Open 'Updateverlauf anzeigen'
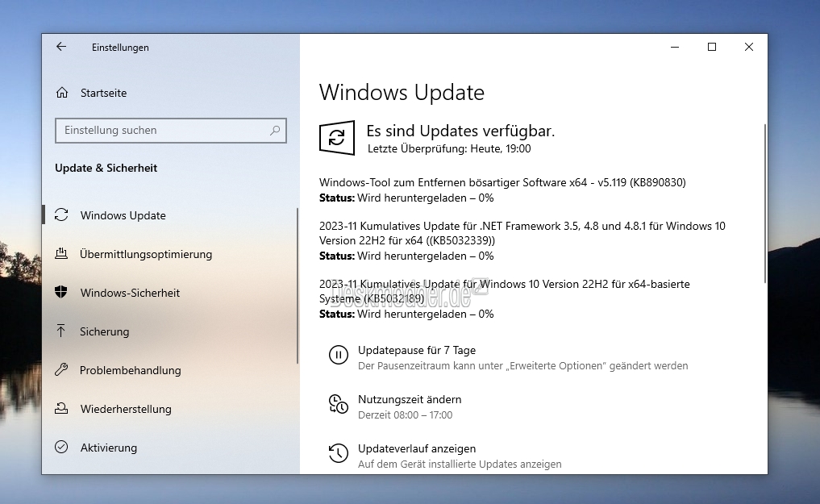 [x=417, y=448]
